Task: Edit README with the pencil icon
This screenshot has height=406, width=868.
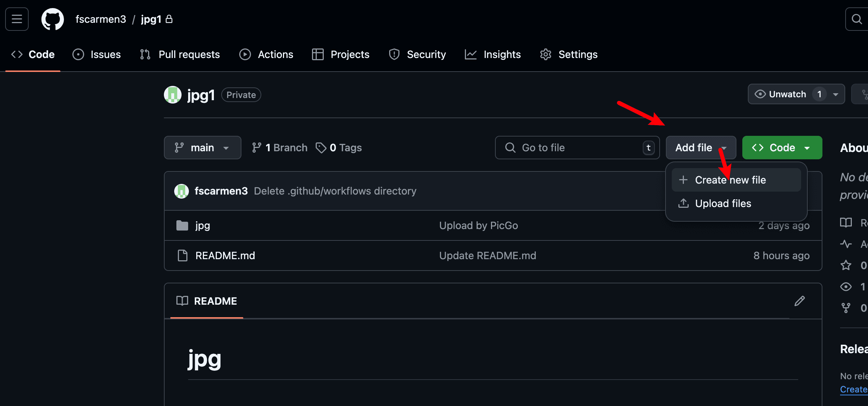Action: coord(800,301)
